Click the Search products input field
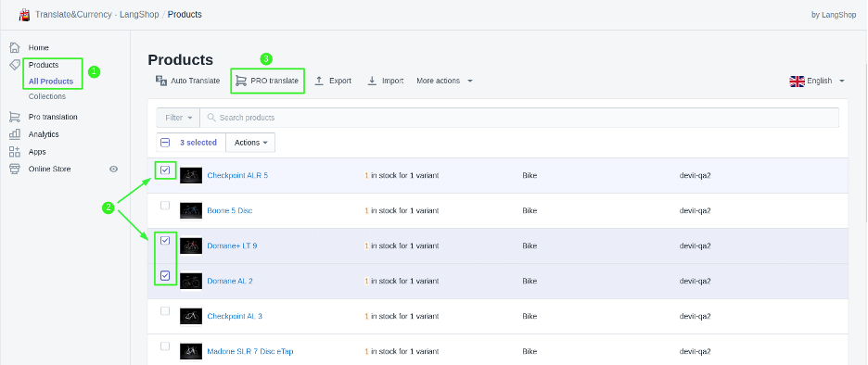Image resolution: width=868 pixels, height=365 pixels. pos(520,118)
